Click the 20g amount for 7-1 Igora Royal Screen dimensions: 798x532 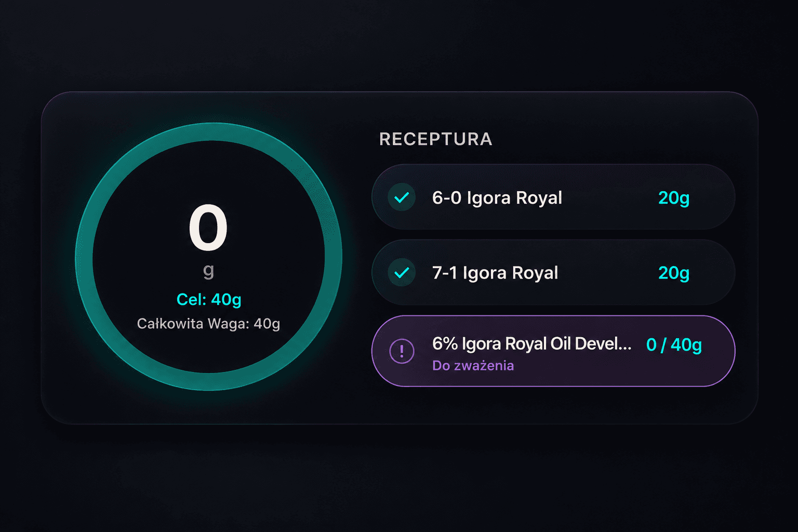(674, 273)
